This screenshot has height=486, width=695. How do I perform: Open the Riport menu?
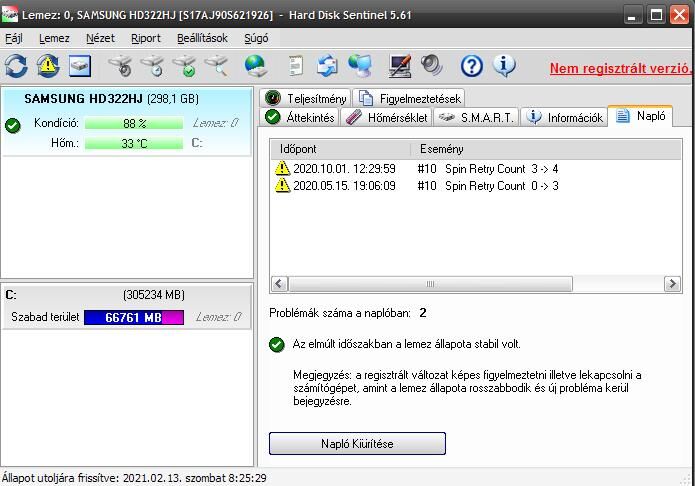tap(146, 38)
